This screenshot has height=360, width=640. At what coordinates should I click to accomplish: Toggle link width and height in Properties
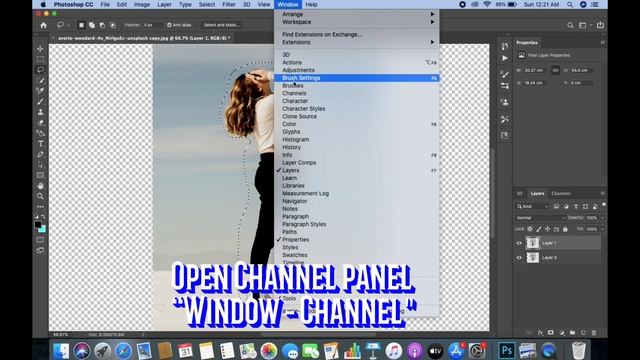tap(556, 70)
